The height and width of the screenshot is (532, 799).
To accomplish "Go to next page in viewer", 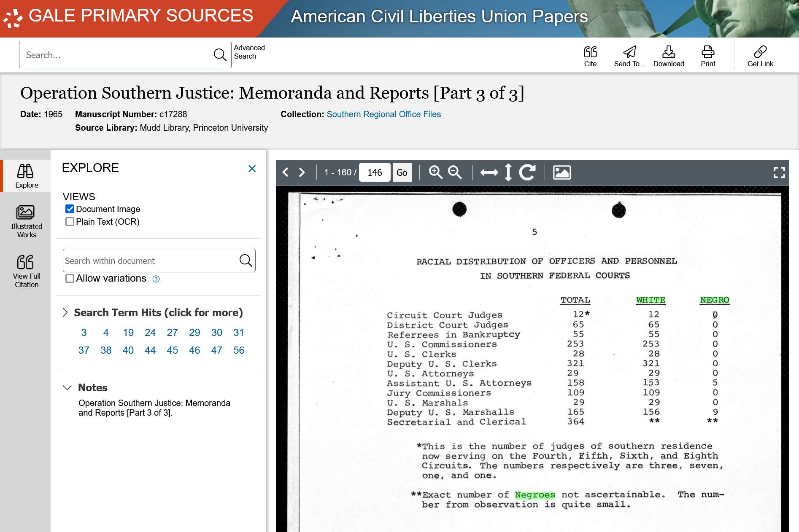I will click(x=302, y=172).
